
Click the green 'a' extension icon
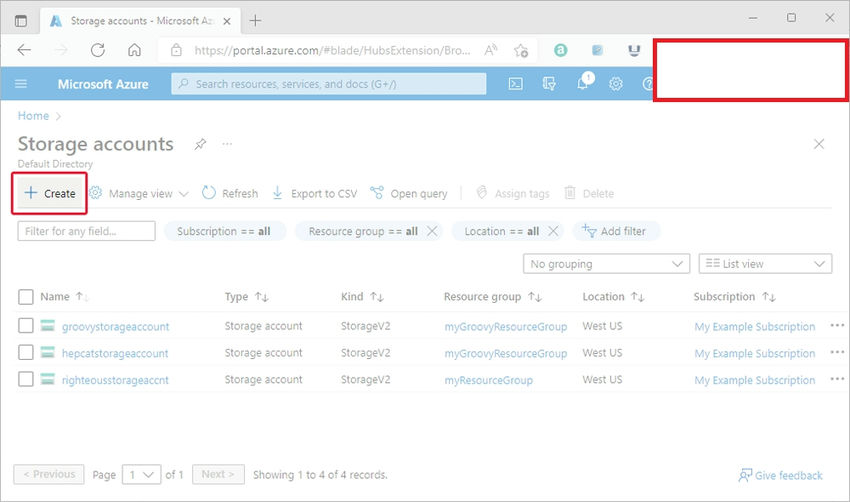[561, 50]
